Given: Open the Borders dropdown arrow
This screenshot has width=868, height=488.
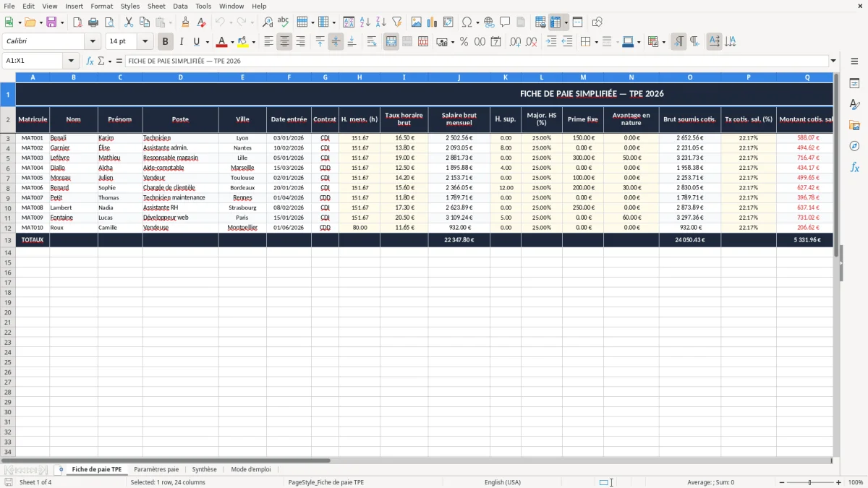Looking at the screenshot, I should click(x=595, y=42).
